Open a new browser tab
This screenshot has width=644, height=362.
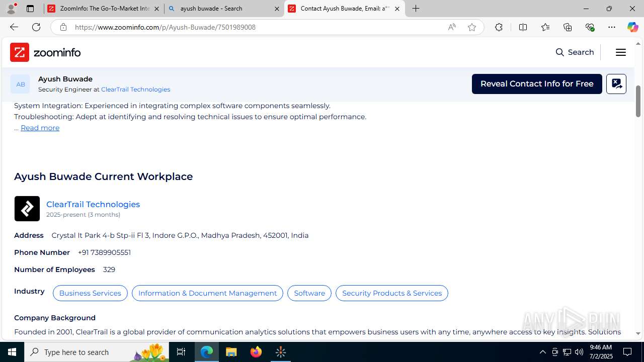pyautogui.click(x=416, y=9)
